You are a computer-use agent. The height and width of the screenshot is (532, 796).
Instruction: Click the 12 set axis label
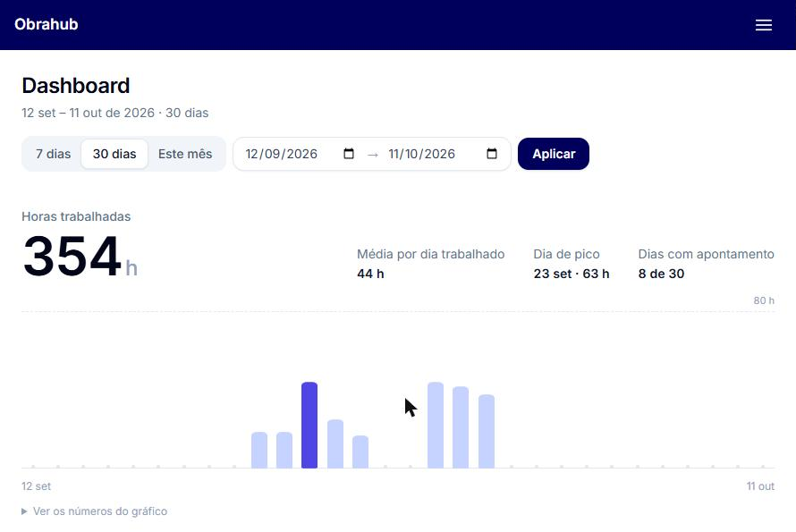pyautogui.click(x=36, y=486)
